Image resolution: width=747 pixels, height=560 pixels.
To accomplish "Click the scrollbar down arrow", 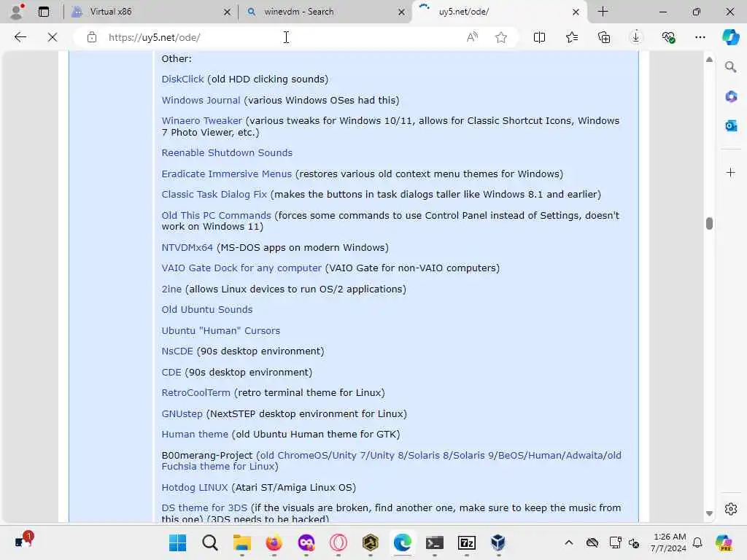I will click(x=709, y=513).
